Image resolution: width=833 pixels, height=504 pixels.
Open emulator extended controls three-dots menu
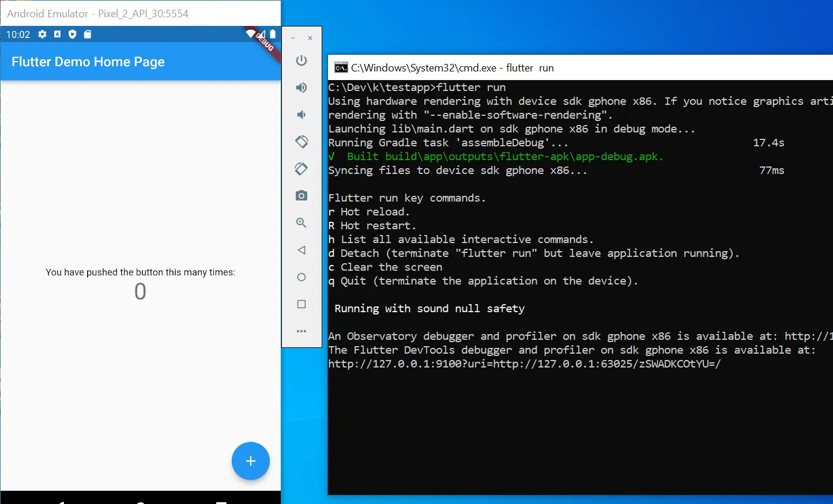(301, 331)
